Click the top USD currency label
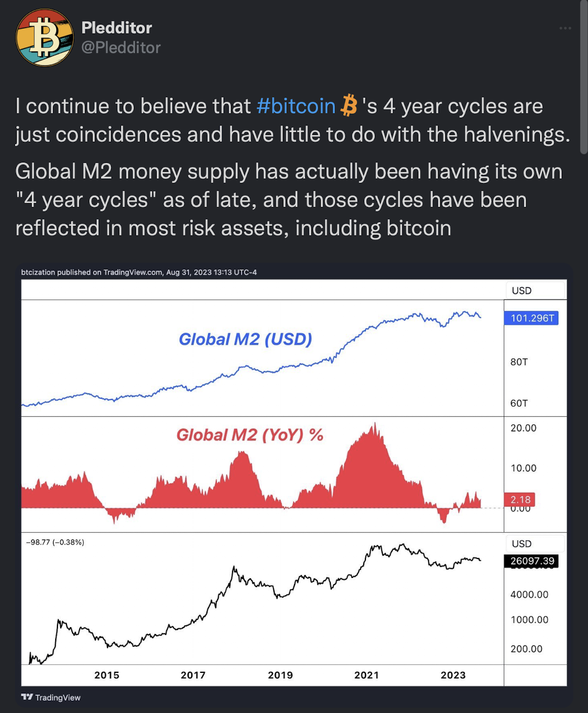 click(x=522, y=291)
